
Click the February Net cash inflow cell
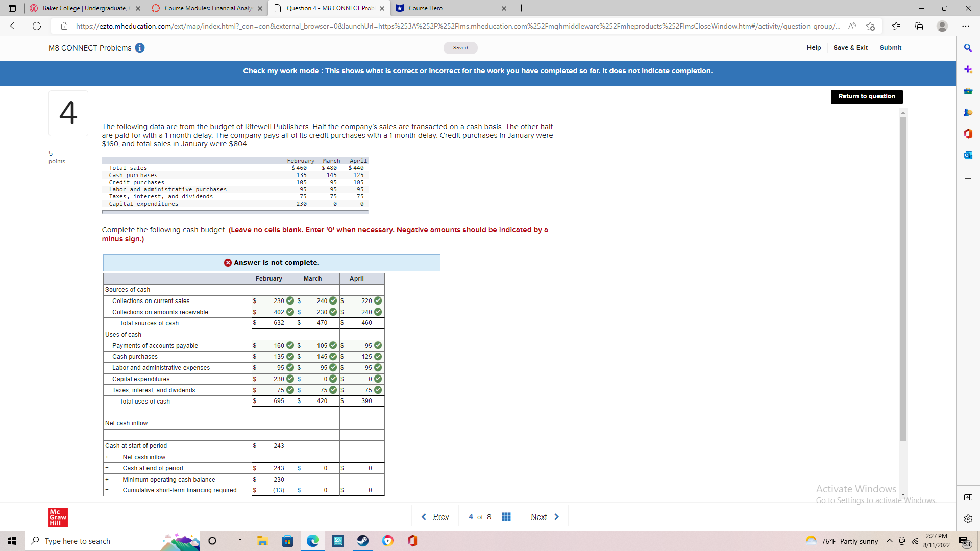[274, 423]
